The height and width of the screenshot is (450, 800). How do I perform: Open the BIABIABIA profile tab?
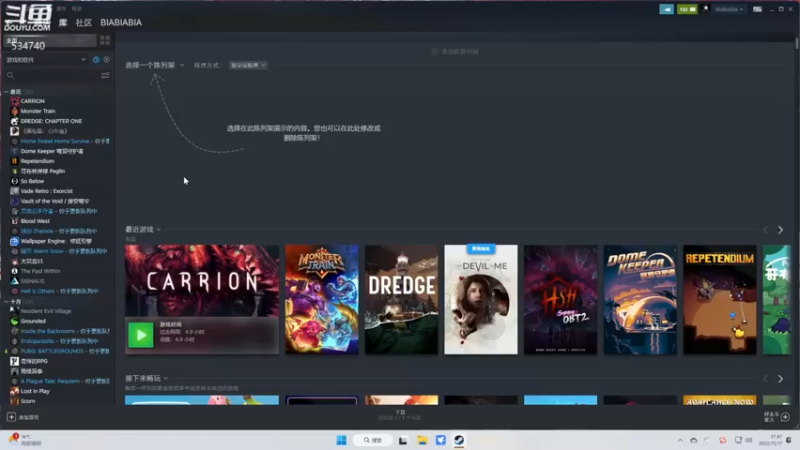[121, 22]
